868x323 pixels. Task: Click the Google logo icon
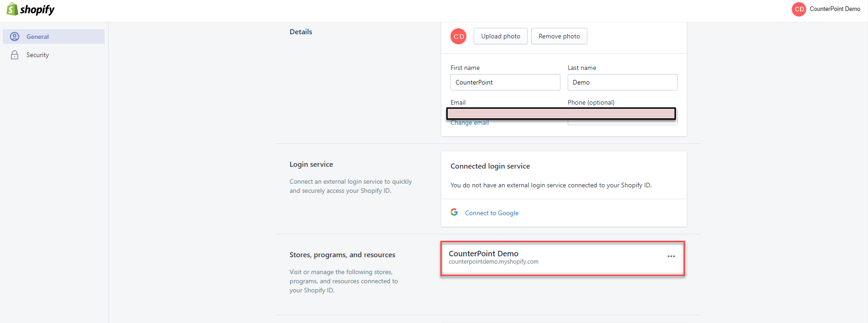click(454, 212)
